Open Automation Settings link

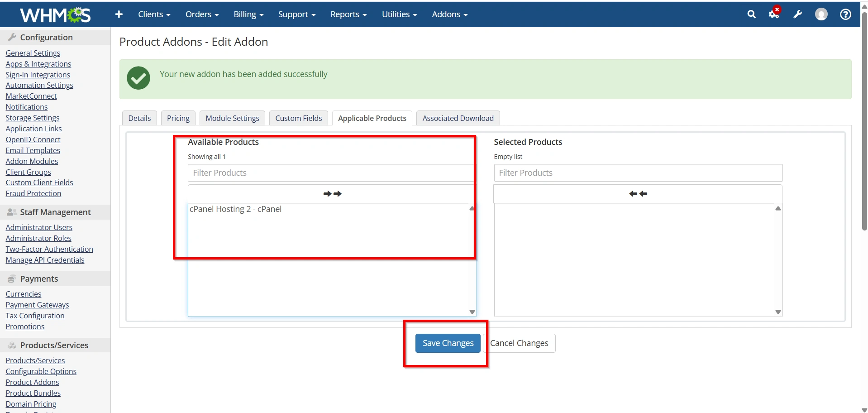(39, 85)
